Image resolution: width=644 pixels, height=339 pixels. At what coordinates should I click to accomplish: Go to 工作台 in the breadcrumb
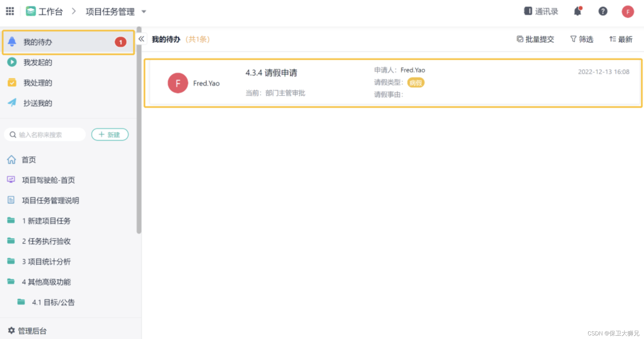[x=51, y=11]
